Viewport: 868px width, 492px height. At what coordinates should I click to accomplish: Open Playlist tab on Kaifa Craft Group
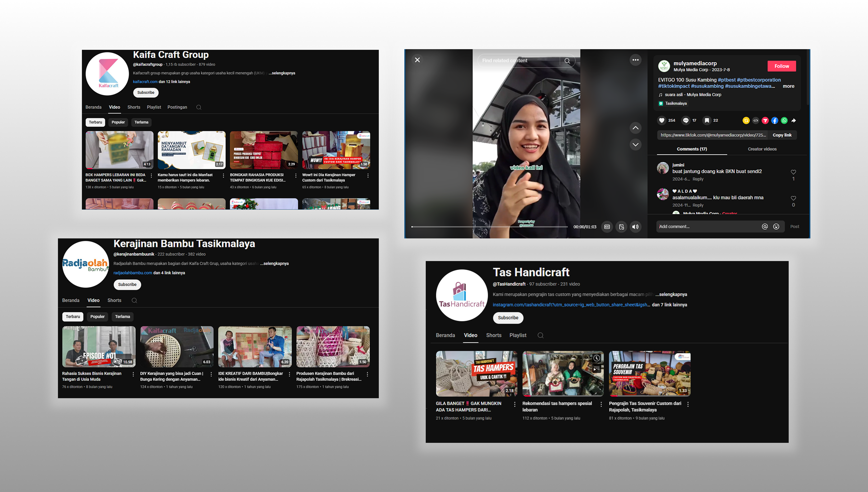tap(153, 107)
